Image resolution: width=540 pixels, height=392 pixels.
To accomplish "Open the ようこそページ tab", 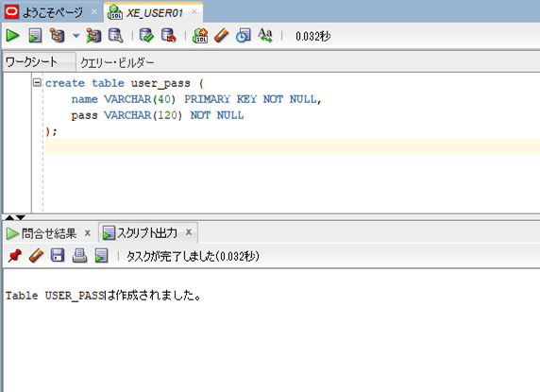I will 53,12.
